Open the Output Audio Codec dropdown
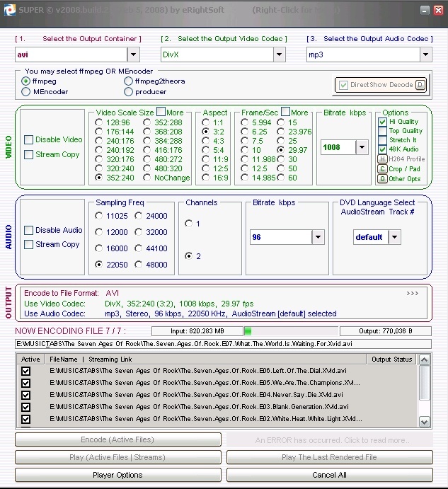The height and width of the screenshot is (489, 448). pos(425,54)
